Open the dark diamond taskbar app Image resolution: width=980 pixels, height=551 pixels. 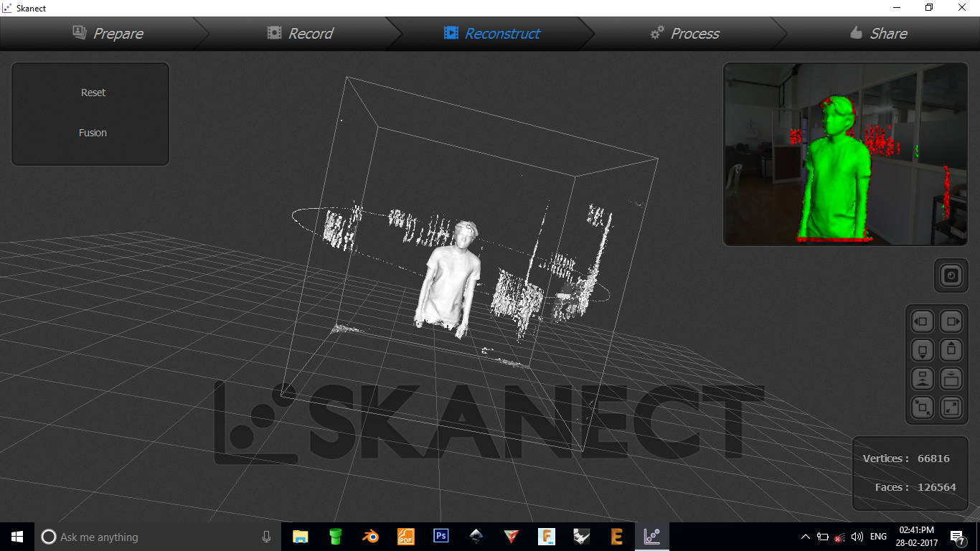[x=476, y=537]
